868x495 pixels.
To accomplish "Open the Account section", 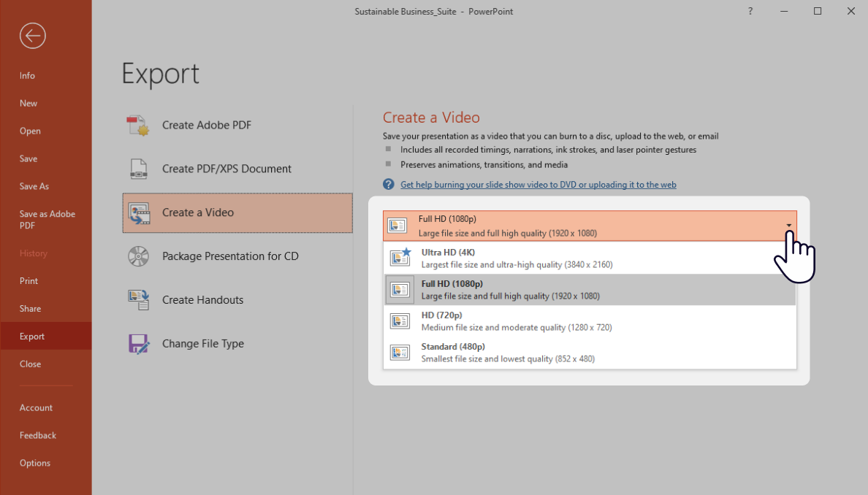I will (36, 407).
